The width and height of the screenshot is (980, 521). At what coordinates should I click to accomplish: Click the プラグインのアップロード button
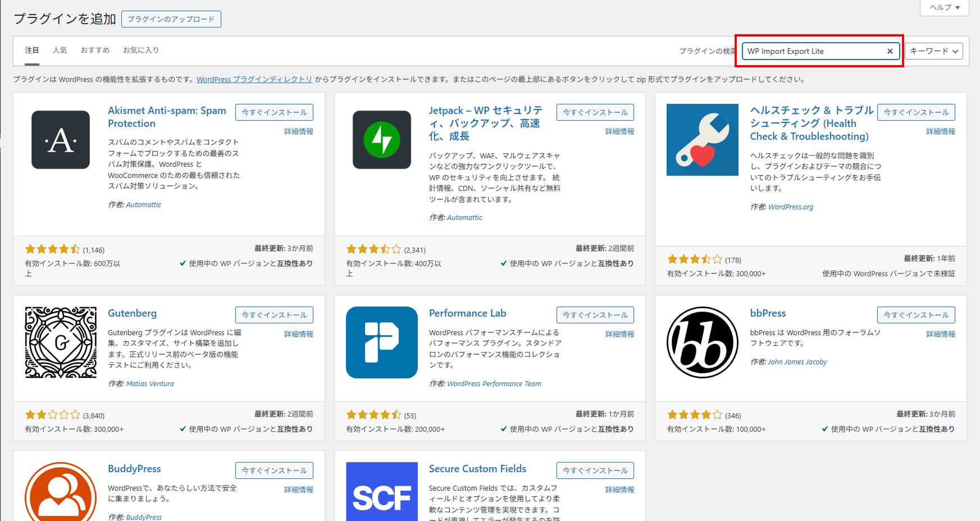[x=171, y=19]
